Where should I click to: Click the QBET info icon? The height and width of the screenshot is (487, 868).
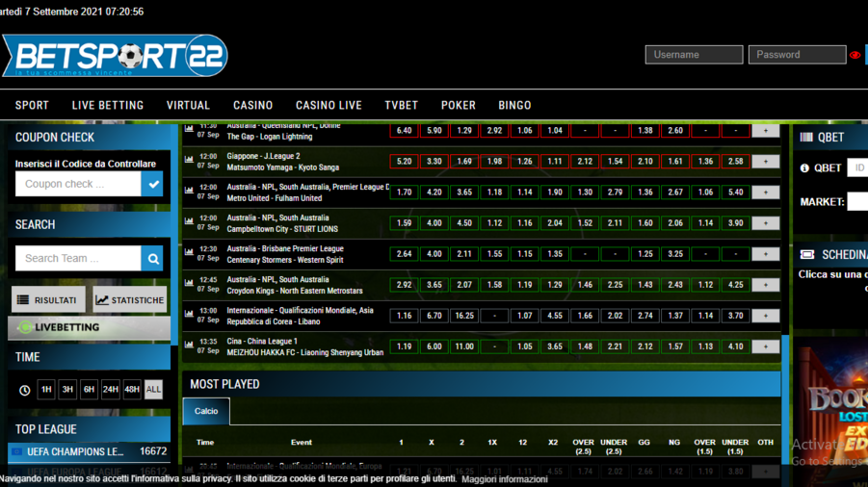point(804,167)
